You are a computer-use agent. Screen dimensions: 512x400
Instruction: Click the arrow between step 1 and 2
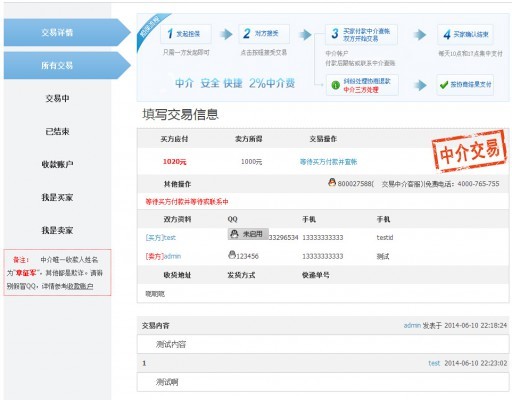(226, 34)
